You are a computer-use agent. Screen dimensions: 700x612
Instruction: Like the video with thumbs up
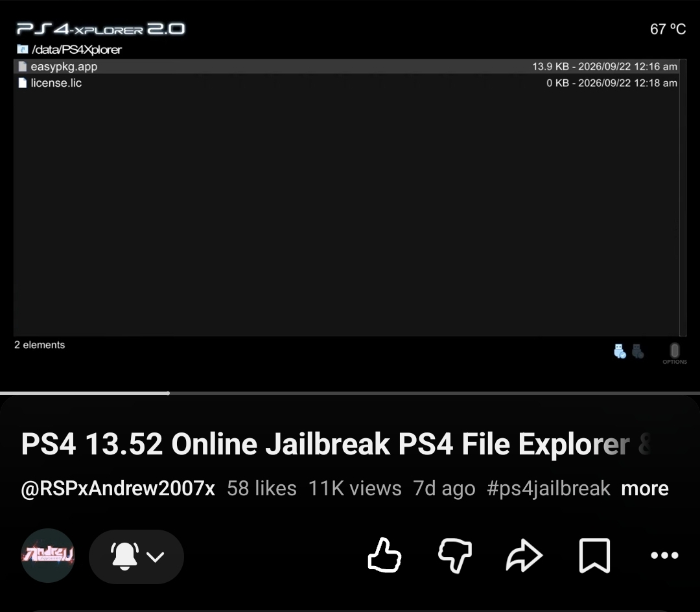(384, 556)
